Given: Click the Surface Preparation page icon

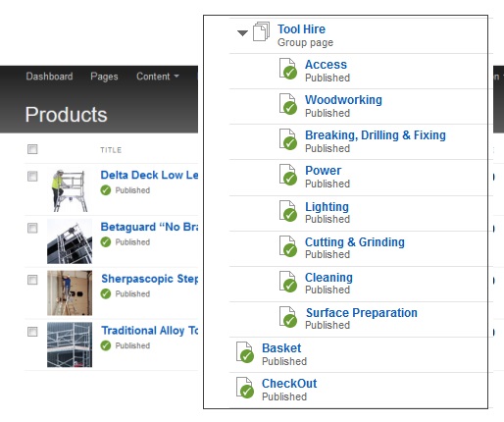Looking at the screenshot, I should (288, 317).
